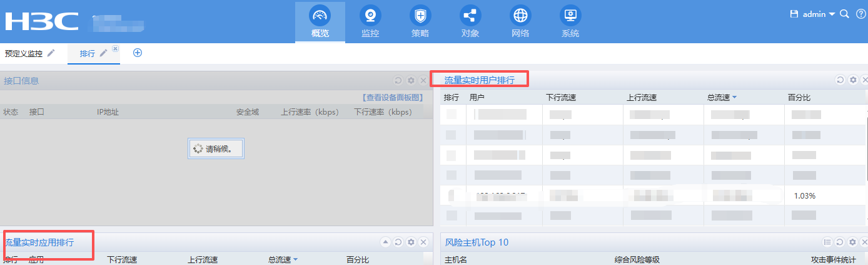This screenshot has width=868, height=265.
Task: Click the save configuration floppy icon
Action: 794,14
